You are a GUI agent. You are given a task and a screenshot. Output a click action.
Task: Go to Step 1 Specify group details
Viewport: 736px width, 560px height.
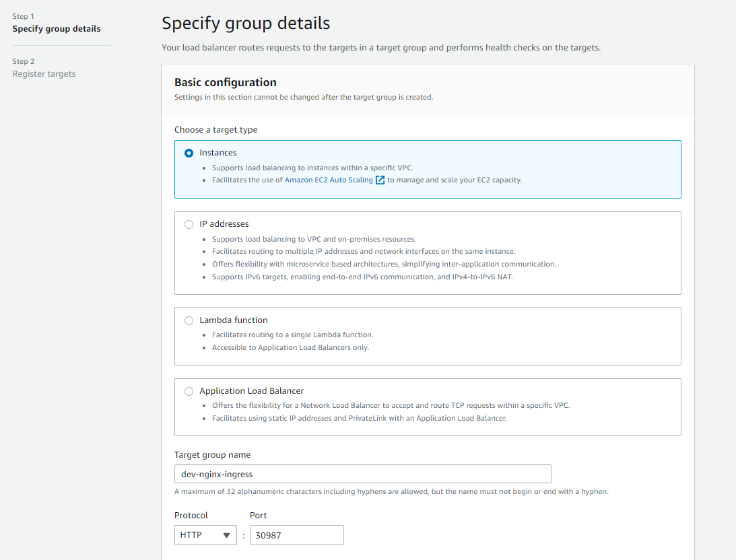pos(57,29)
